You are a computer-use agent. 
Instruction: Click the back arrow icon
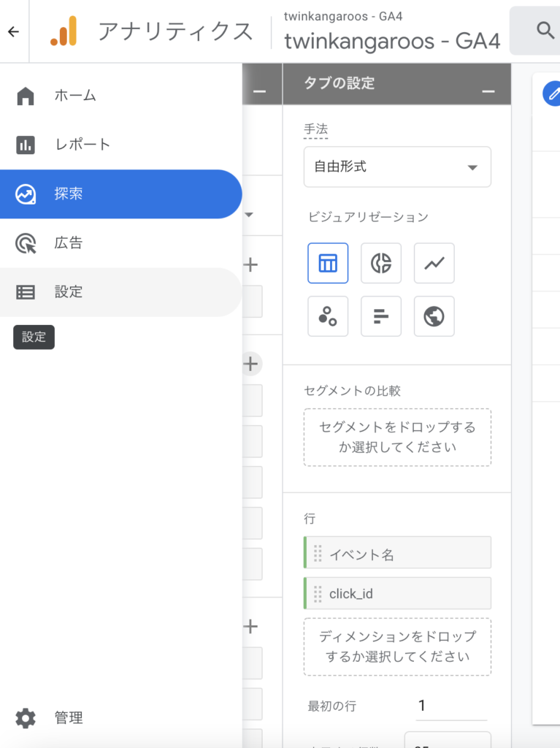pyautogui.click(x=13, y=31)
